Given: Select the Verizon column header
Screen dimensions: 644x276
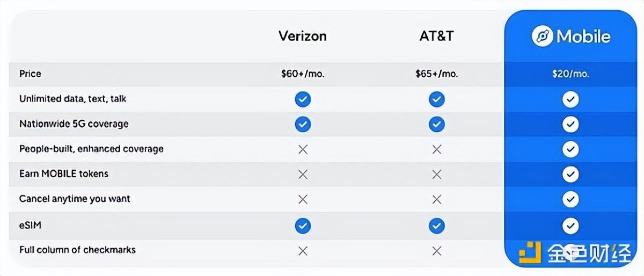Looking at the screenshot, I should click(x=303, y=36).
